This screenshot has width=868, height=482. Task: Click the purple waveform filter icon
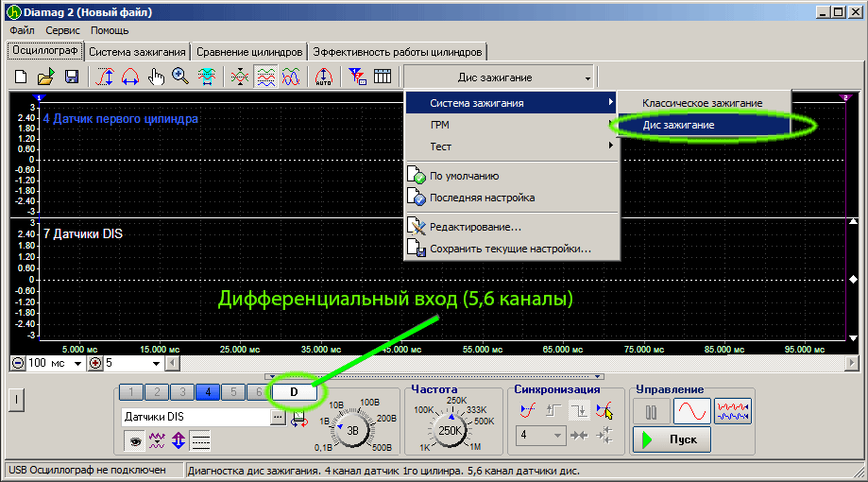click(x=157, y=441)
